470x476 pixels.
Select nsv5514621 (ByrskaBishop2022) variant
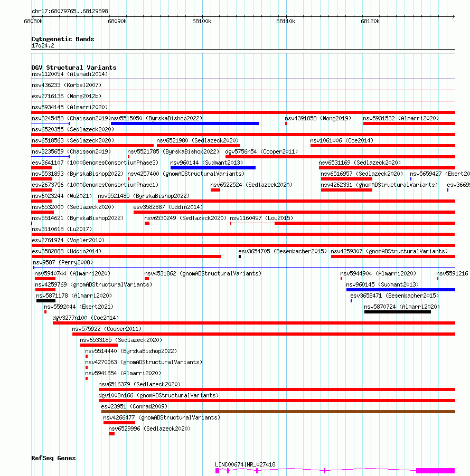[x=78, y=218]
